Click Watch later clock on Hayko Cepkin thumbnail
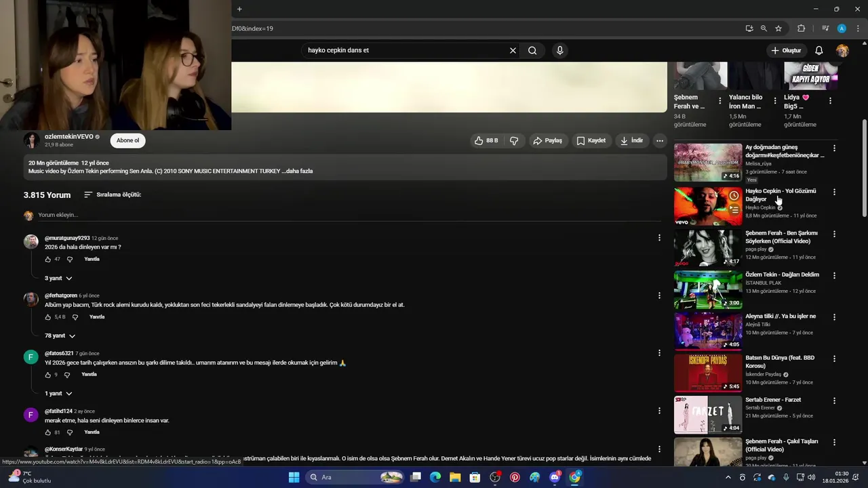Screen dimensions: 868x488 (x=734, y=196)
